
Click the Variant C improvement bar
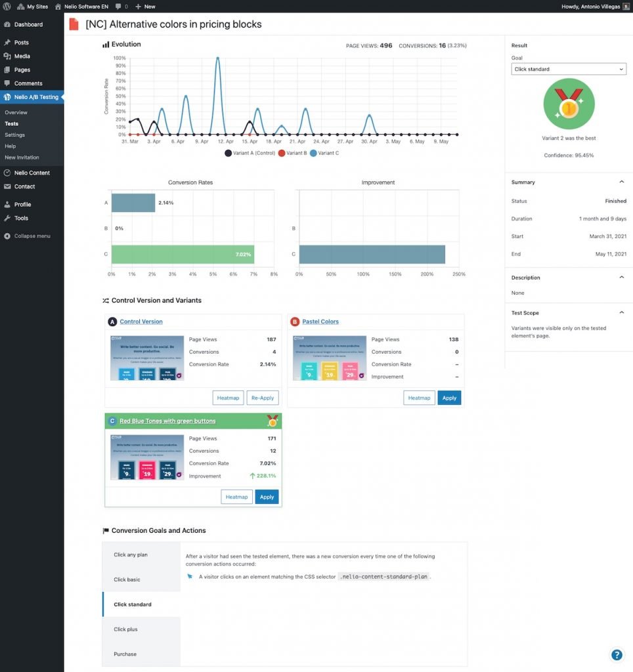(x=372, y=254)
